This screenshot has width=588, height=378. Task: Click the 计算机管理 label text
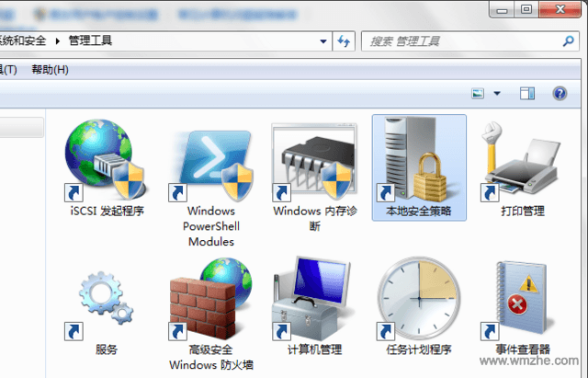[x=314, y=349]
